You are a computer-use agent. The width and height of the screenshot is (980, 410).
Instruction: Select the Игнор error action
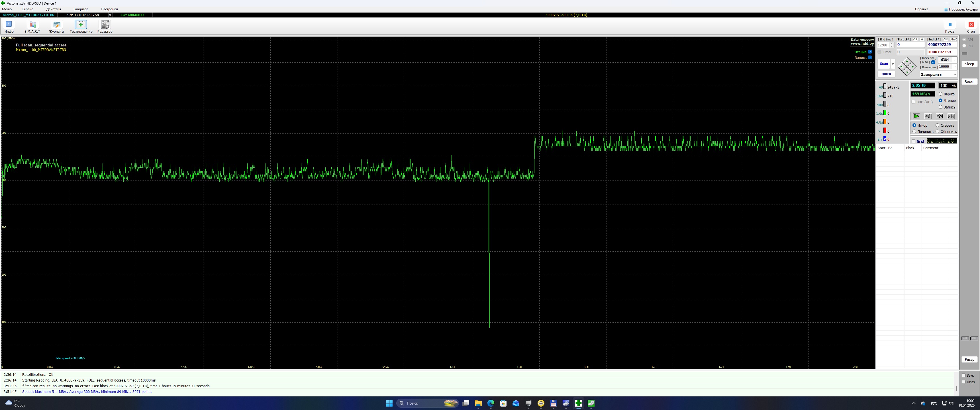914,125
